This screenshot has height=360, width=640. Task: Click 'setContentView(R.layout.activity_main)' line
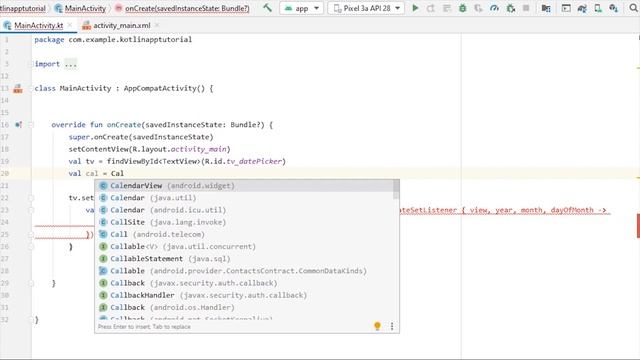point(149,149)
